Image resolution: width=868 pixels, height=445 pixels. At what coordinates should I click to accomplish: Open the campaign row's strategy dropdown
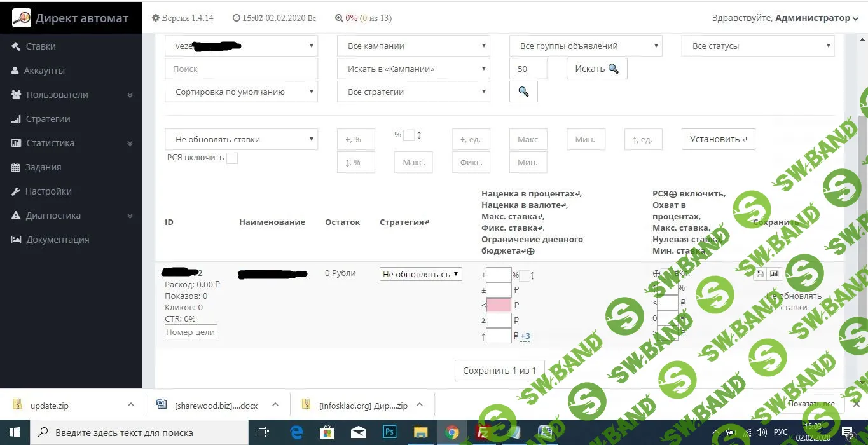421,274
